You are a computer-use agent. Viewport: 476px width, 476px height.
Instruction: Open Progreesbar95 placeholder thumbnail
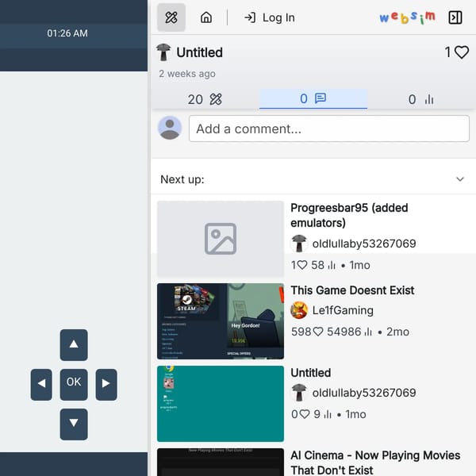pyautogui.click(x=221, y=239)
